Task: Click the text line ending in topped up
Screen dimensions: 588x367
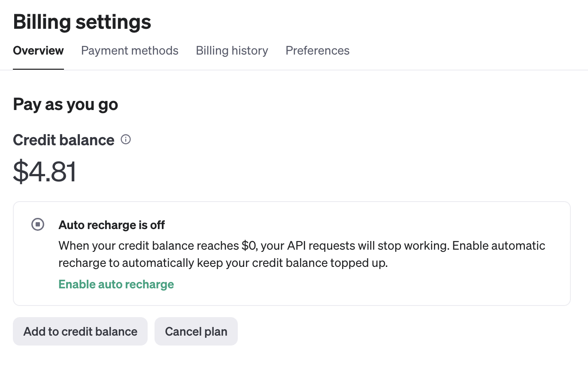Action: pyautogui.click(x=223, y=263)
